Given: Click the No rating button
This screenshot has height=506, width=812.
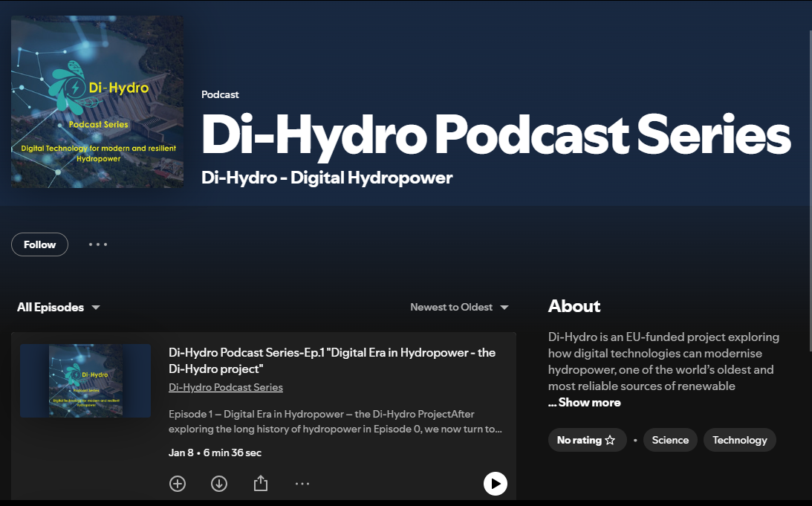Looking at the screenshot, I should [579, 440].
